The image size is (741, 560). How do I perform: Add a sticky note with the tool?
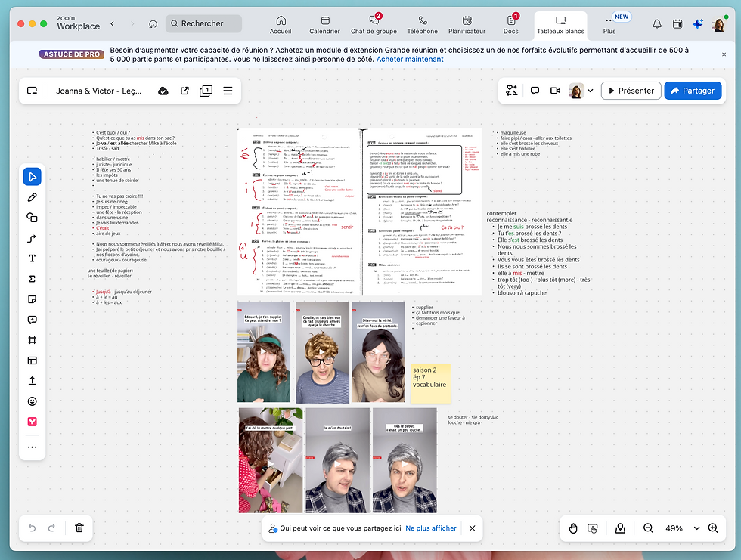32,299
